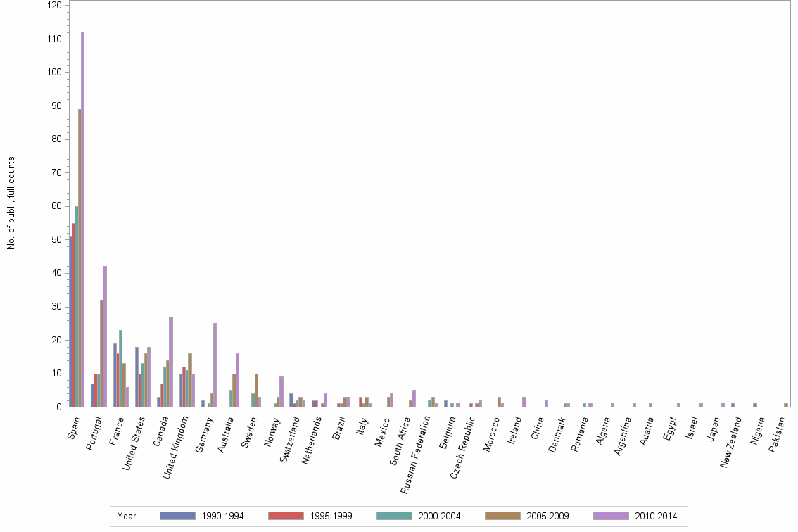Toggle the 1990-1994 legend entry

pos(223,516)
